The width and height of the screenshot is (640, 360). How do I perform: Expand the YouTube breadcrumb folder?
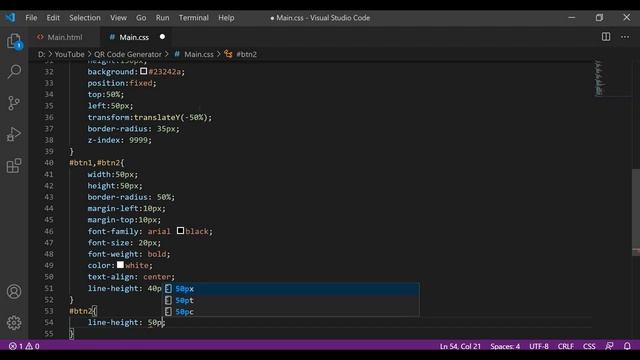pyautogui.click(x=69, y=54)
